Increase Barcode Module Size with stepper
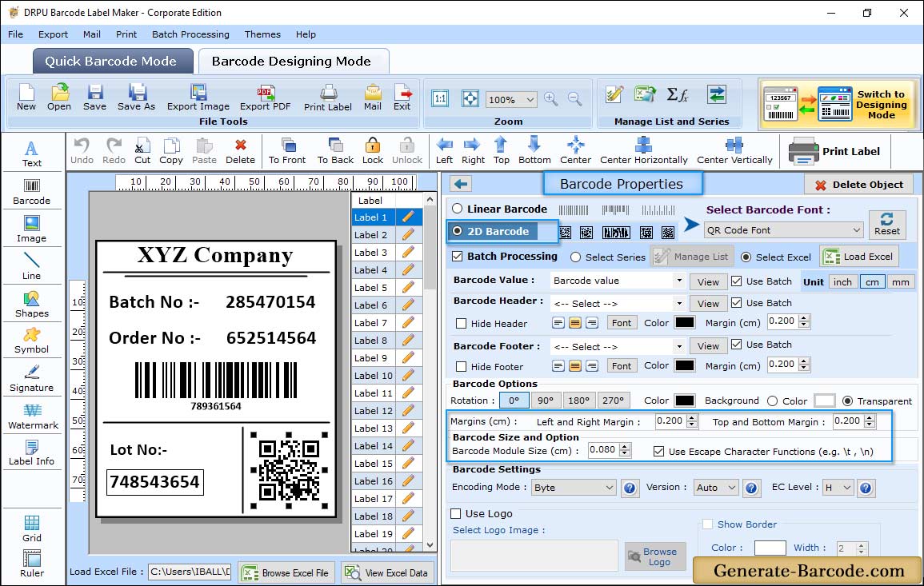The height and width of the screenshot is (586, 924). 625,446
